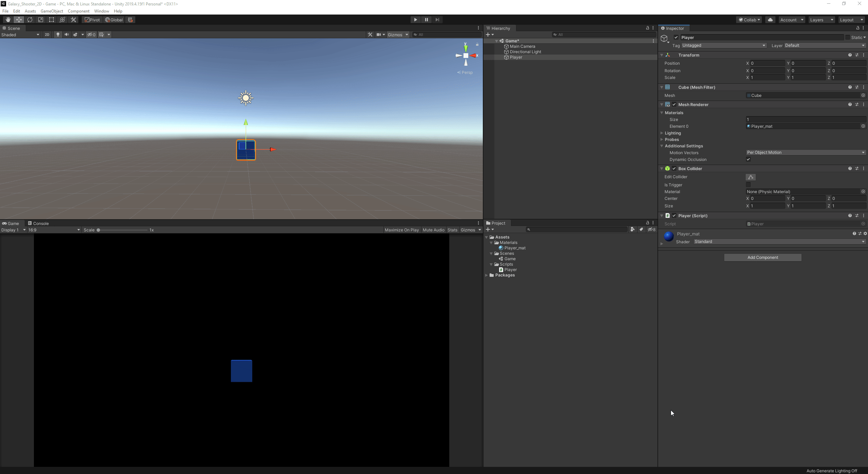Expand the Lighting section
This screenshot has width=868, height=474.
coord(672,133)
